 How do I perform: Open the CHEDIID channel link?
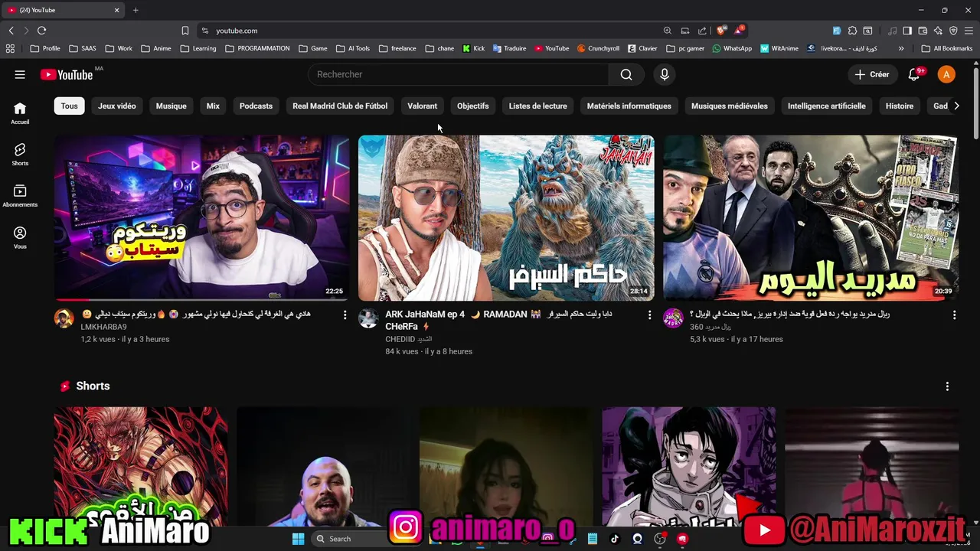click(408, 339)
